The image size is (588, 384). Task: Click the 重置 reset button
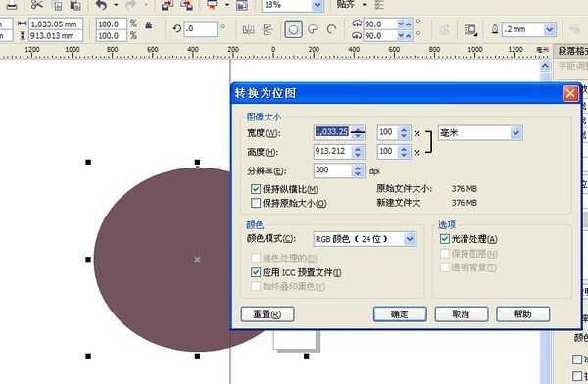point(268,313)
